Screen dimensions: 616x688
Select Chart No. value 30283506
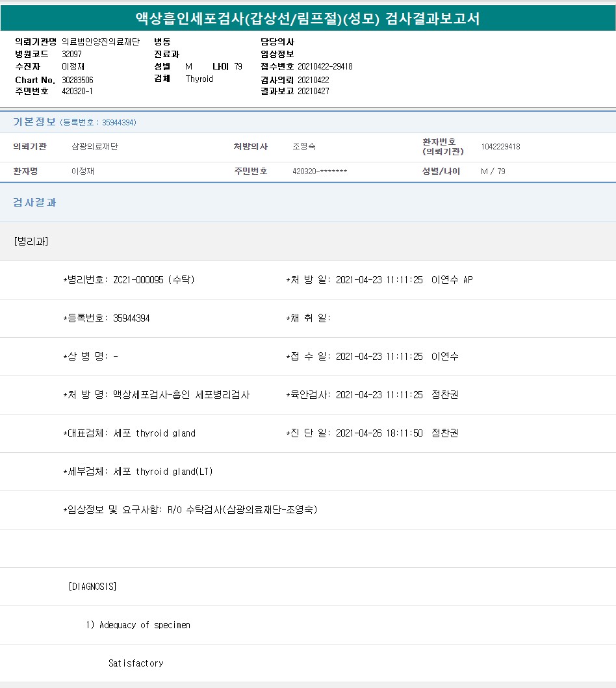pos(77,80)
